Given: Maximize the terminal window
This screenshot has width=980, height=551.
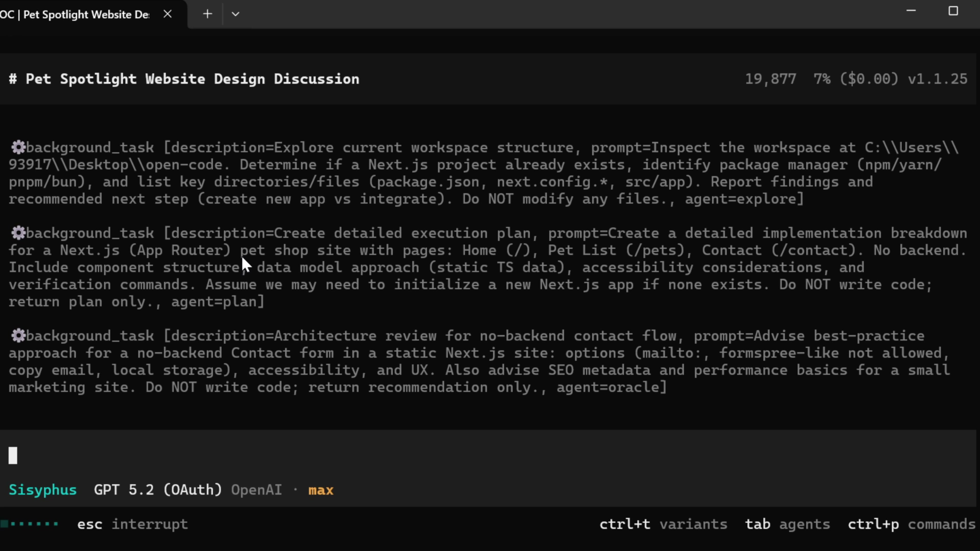Looking at the screenshot, I should click(953, 11).
